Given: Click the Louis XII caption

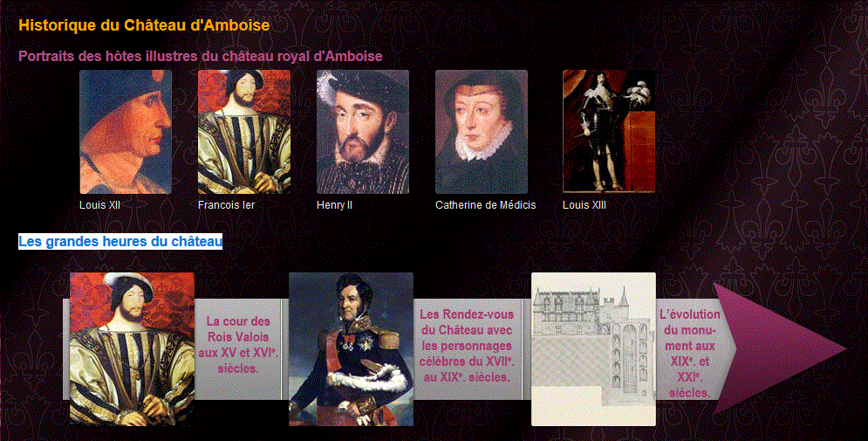Looking at the screenshot, I should point(99,205).
